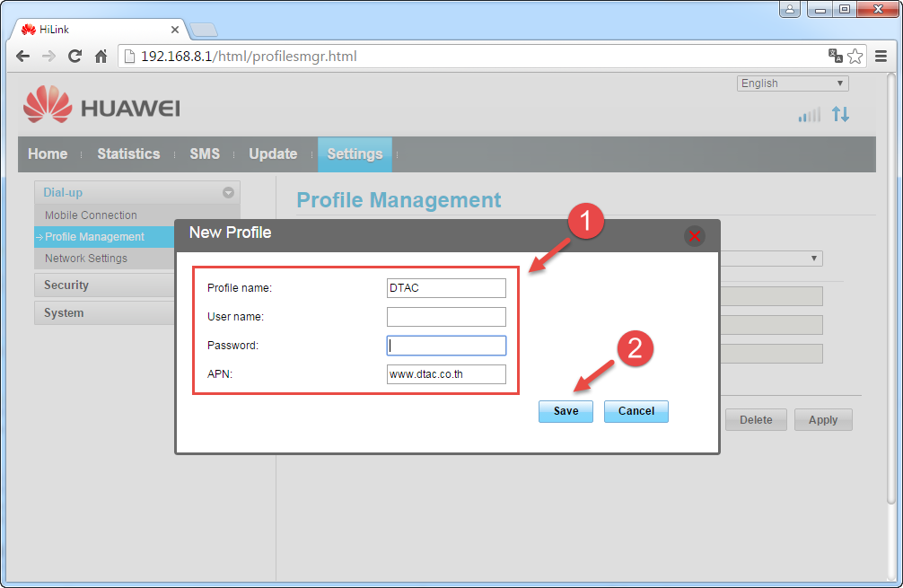The height and width of the screenshot is (588, 903).
Task: Select Profile Management in sidebar
Action: (x=105, y=237)
